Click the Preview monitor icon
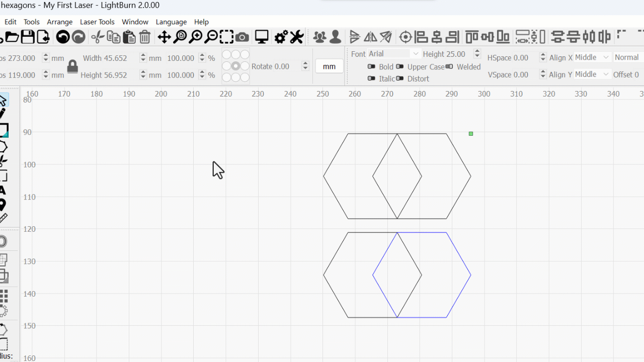644x362 pixels. pos(262,37)
